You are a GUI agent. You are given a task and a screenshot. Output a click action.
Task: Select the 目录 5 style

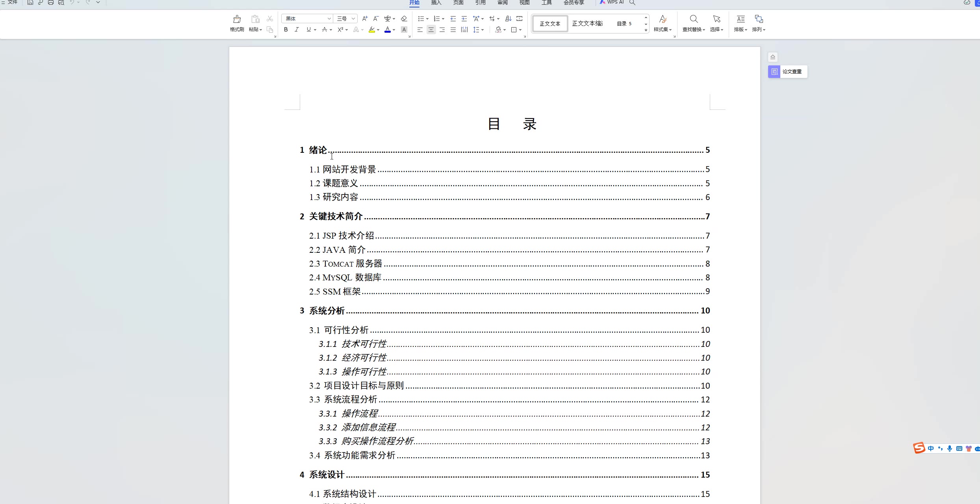pos(624,24)
